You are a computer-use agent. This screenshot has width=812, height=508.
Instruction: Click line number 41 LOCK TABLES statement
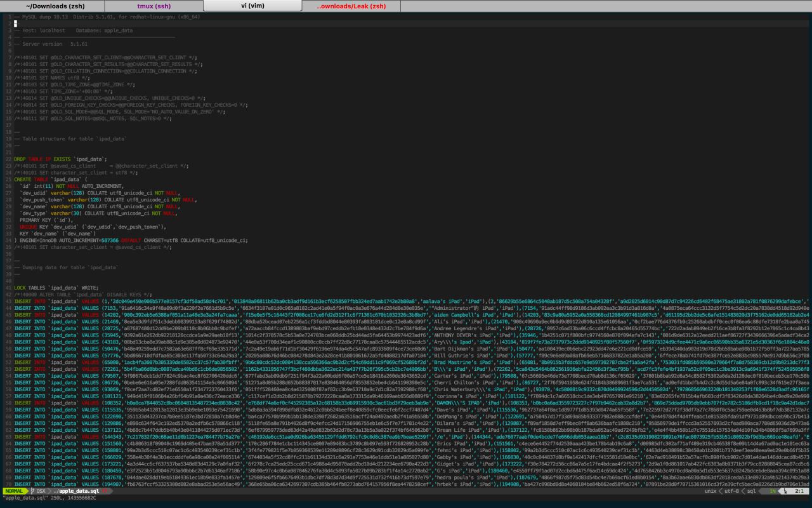click(56, 288)
